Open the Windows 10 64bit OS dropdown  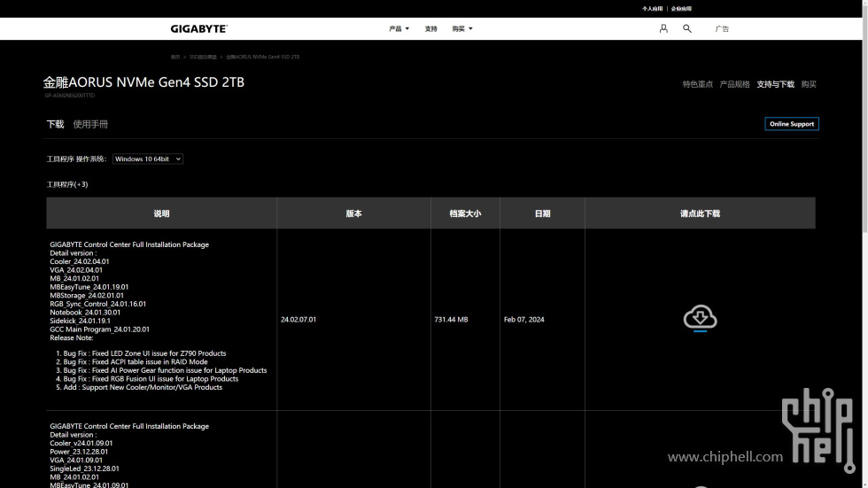(148, 159)
